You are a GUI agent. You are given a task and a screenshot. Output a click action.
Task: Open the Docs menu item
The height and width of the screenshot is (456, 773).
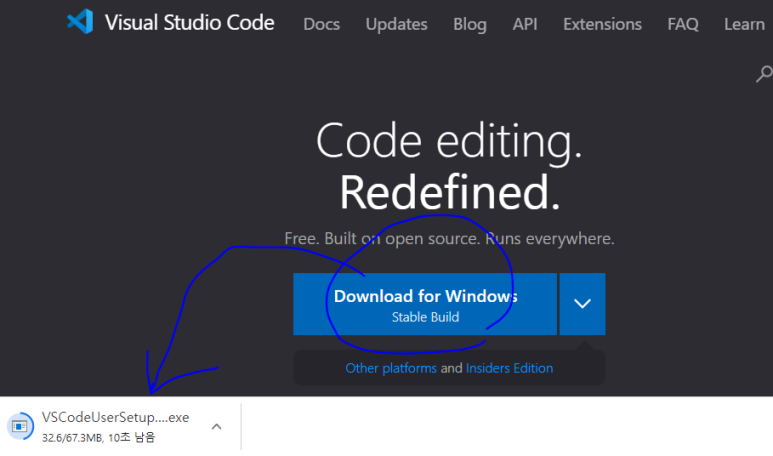[x=321, y=24]
